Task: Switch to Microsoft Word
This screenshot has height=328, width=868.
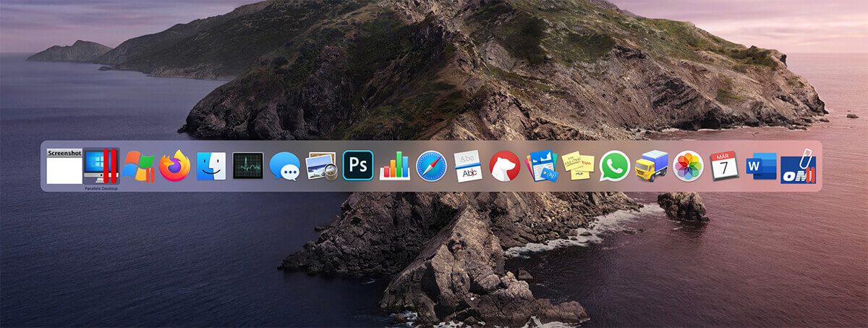Action: click(761, 166)
